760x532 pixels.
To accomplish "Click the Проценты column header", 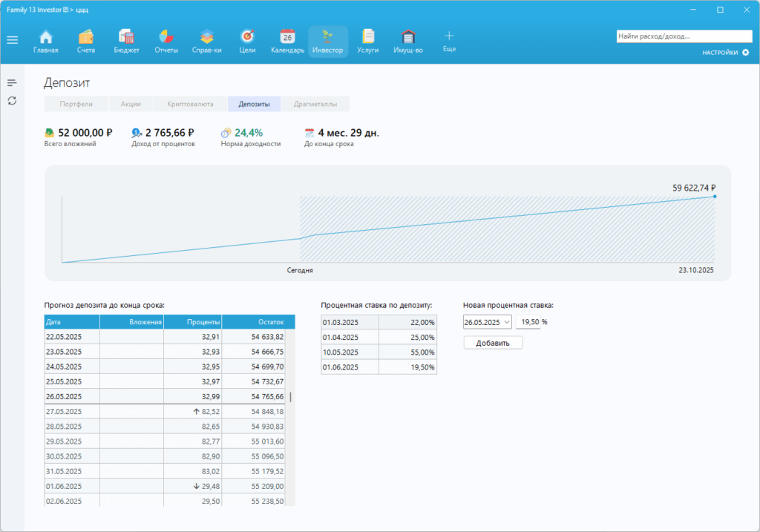I will 193,322.
